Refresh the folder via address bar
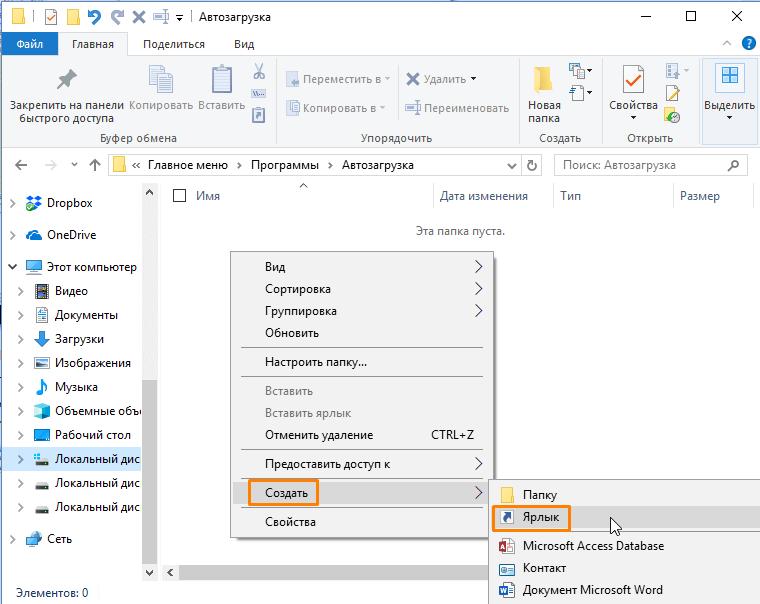The width and height of the screenshot is (760, 604). point(532,165)
